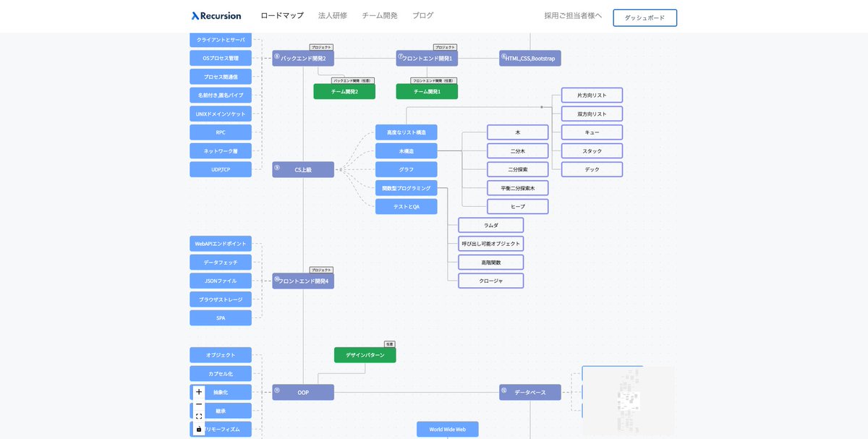Click the 木 subtopic box

pos(518,132)
